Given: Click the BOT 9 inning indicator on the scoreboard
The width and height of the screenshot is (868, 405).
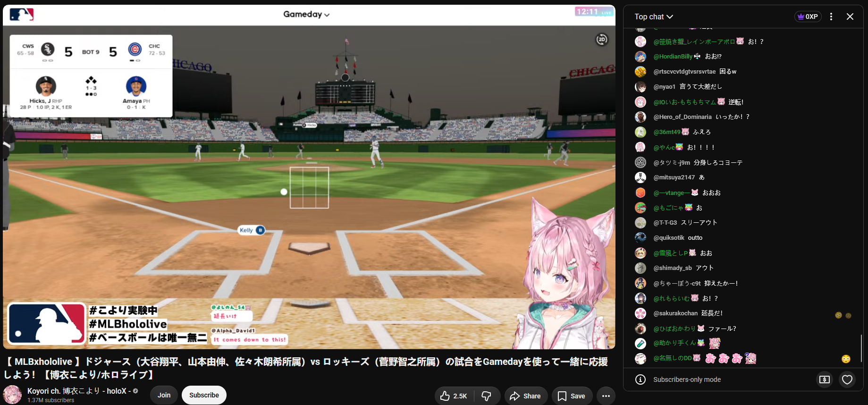Looking at the screenshot, I should [x=91, y=52].
